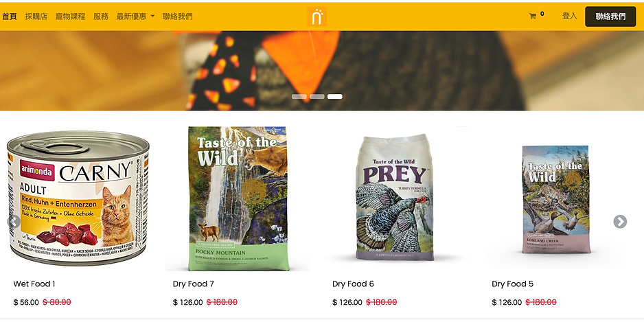Show next products with right carousel arrow
This screenshot has width=644, height=322.
click(620, 222)
